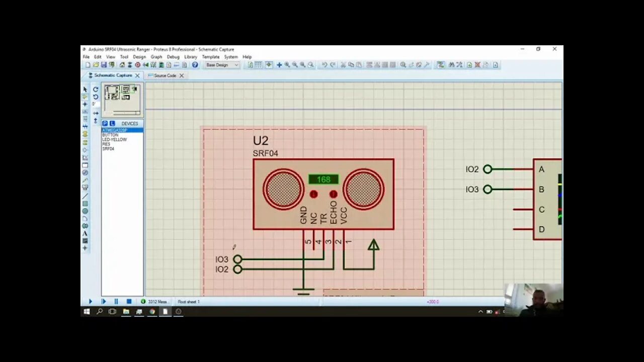Click the Windows taskbar search icon
Image resolution: width=644 pixels, height=362 pixels.
pos(100,312)
